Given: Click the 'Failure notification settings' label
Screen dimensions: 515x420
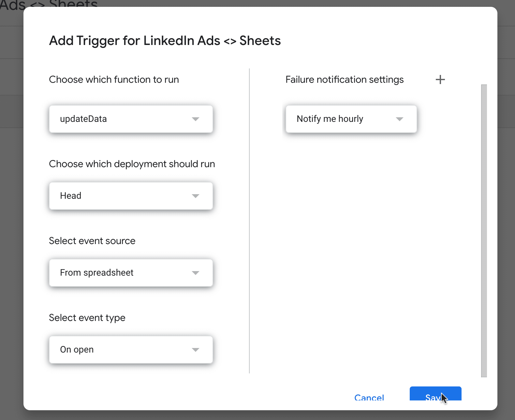Looking at the screenshot, I should [x=345, y=80].
